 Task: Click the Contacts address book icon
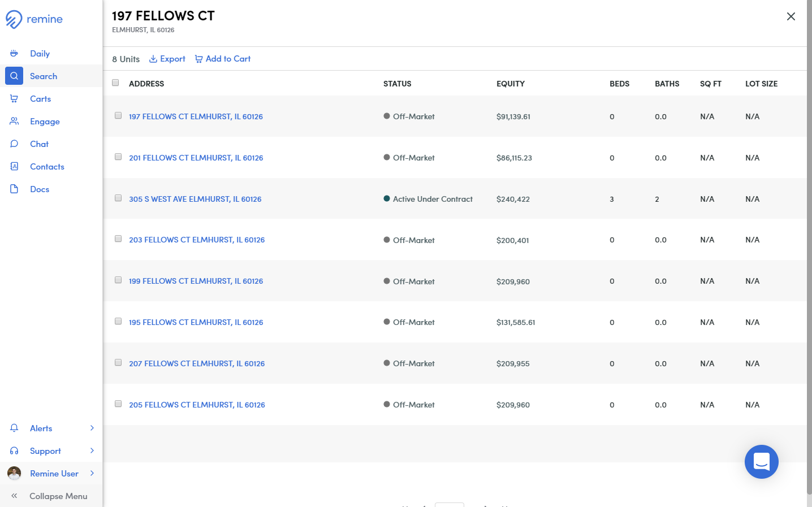pos(14,167)
